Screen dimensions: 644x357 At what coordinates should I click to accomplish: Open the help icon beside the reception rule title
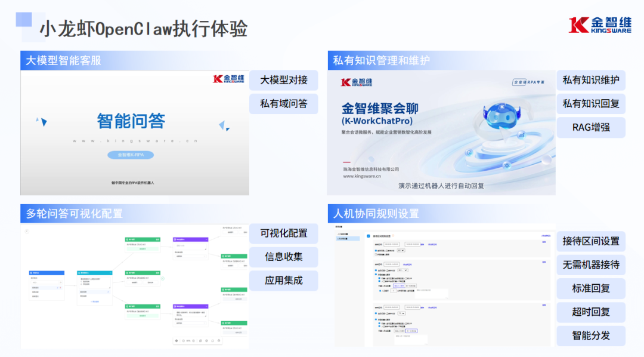pos(394,235)
